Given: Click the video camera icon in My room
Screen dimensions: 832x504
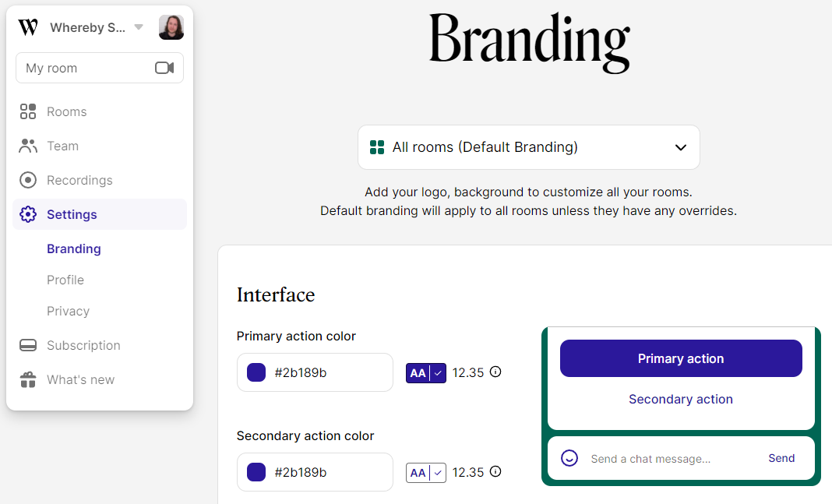Looking at the screenshot, I should [x=164, y=68].
